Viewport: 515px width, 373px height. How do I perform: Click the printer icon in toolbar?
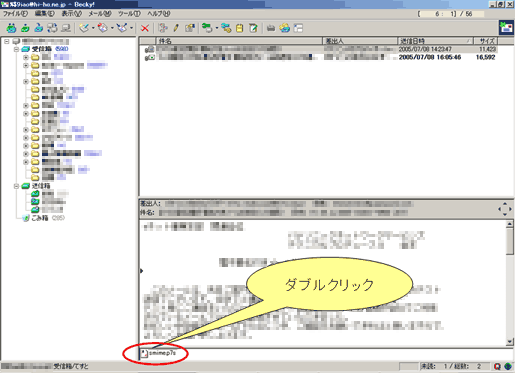point(271,28)
